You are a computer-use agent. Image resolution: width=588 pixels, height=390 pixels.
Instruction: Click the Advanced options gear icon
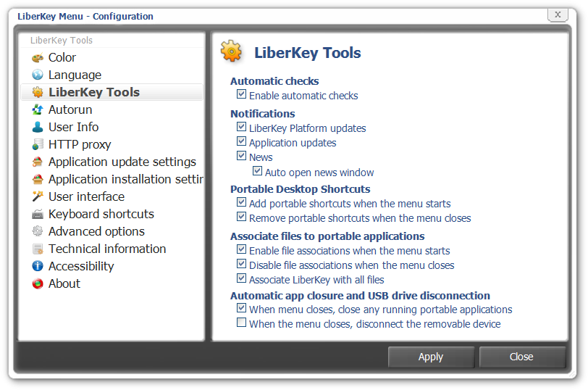coord(38,232)
